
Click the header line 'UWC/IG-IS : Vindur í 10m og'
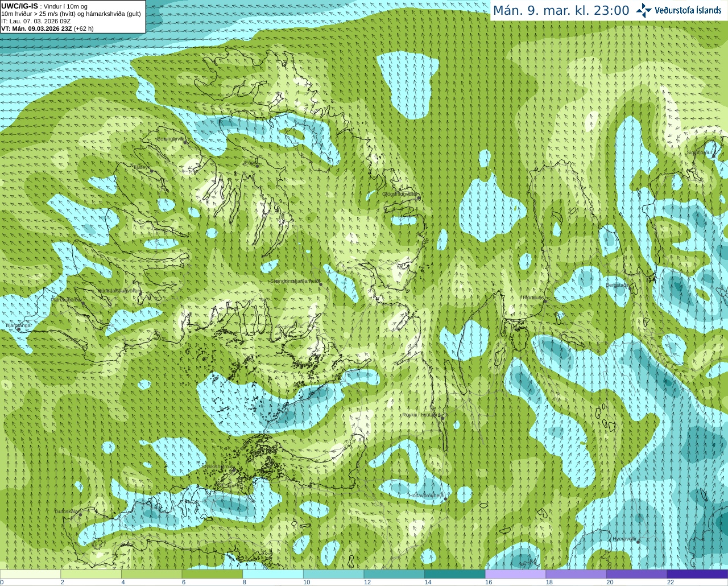44,6
